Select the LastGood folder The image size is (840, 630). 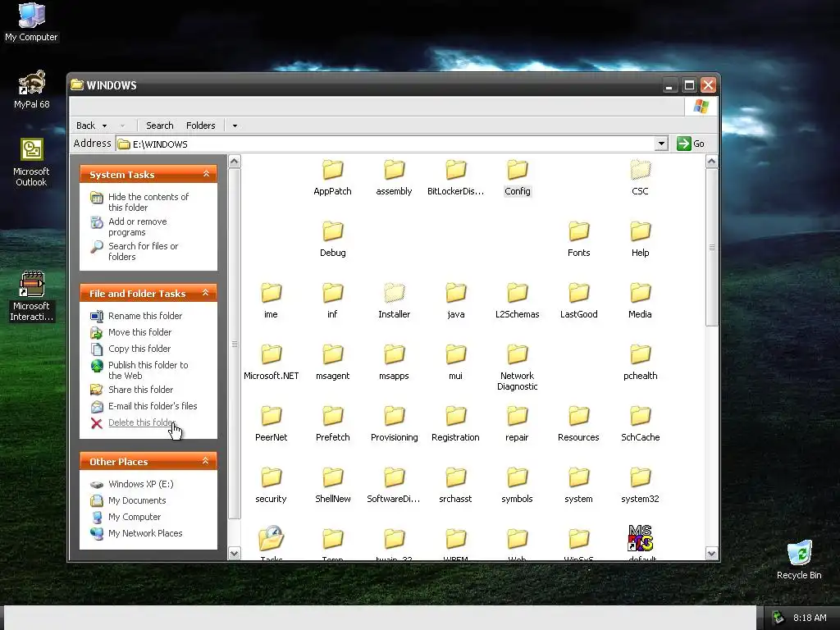point(578,301)
